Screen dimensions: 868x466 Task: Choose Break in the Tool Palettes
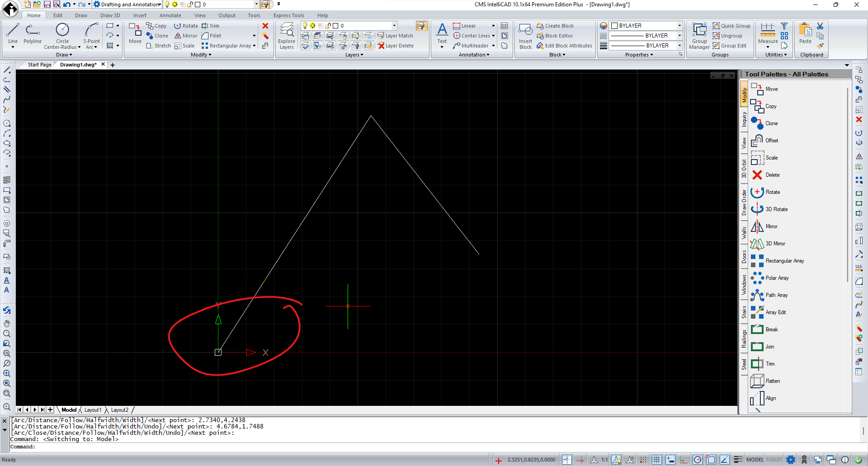point(764,329)
